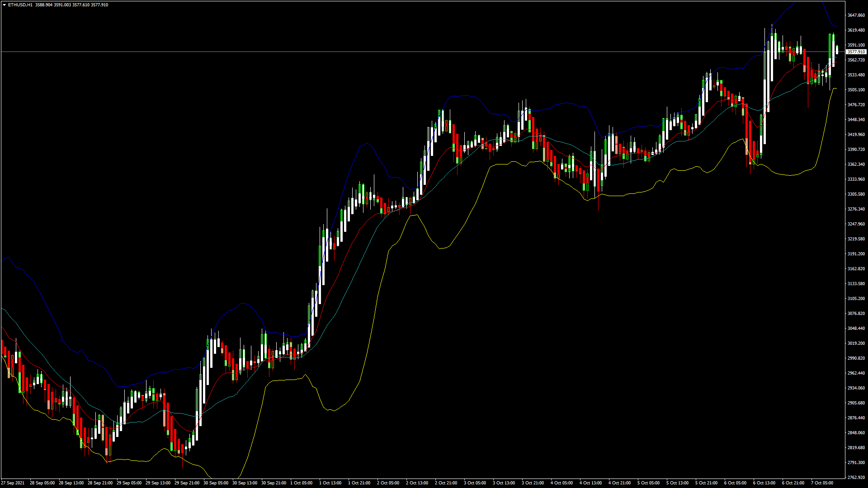Click the 7 Oct 05:00 time label
Viewport: 868px width, 488px height.
coord(822,483)
